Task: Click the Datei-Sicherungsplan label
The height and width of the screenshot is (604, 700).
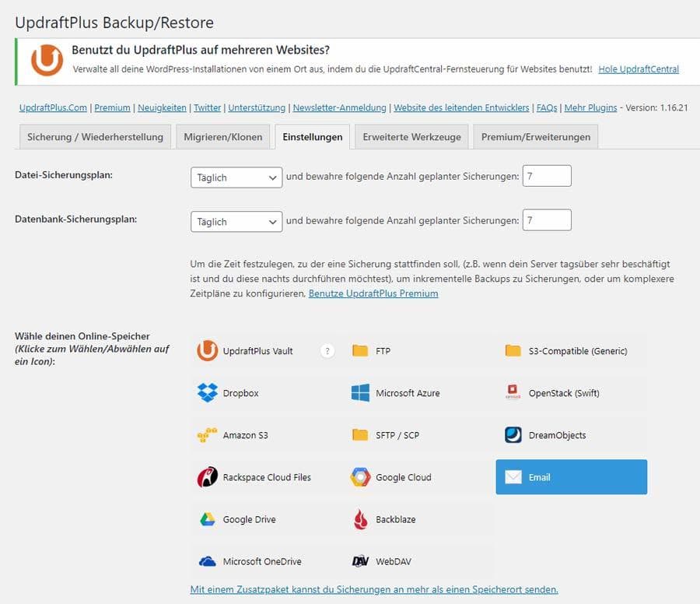Action: [x=64, y=175]
